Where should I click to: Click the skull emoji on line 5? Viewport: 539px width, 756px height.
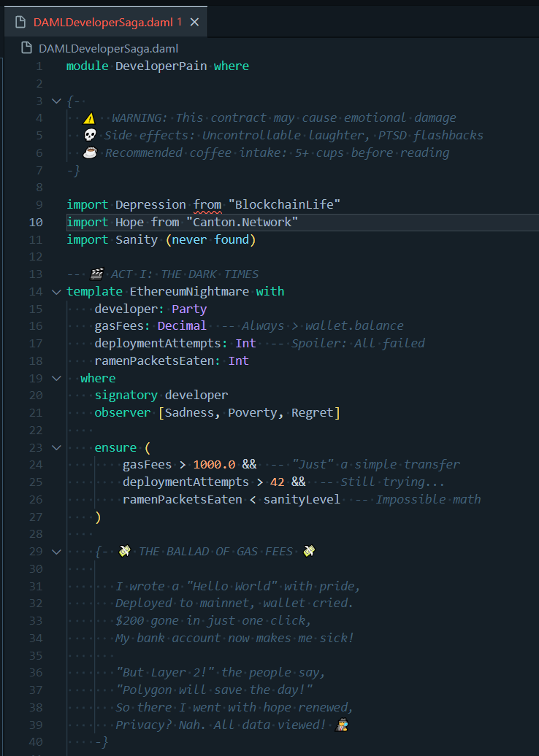[x=90, y=136]
